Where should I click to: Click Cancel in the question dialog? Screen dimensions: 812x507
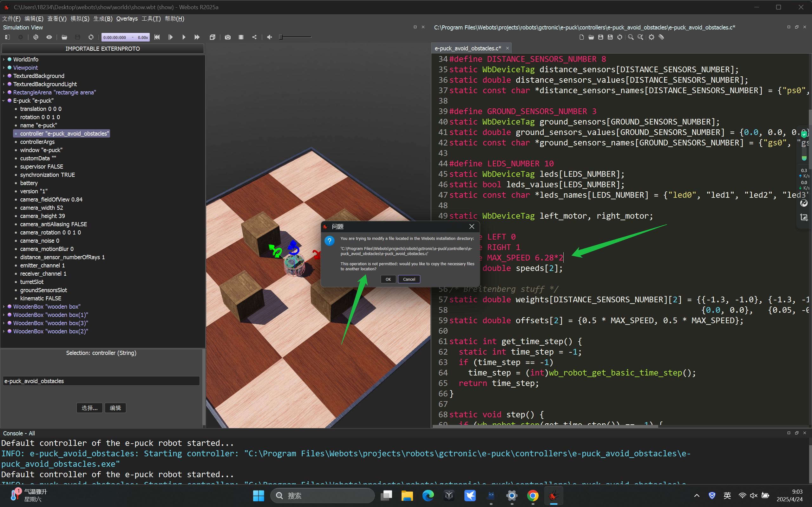click(409, 279)
